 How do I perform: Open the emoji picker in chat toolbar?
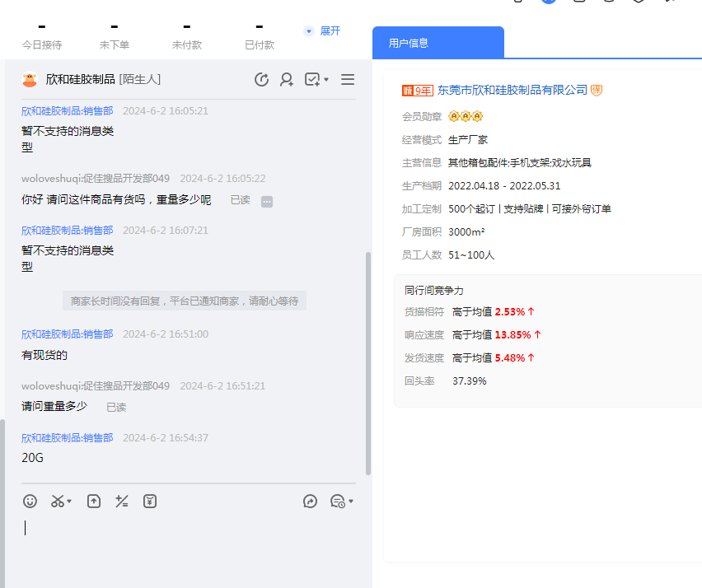[30, 501]
